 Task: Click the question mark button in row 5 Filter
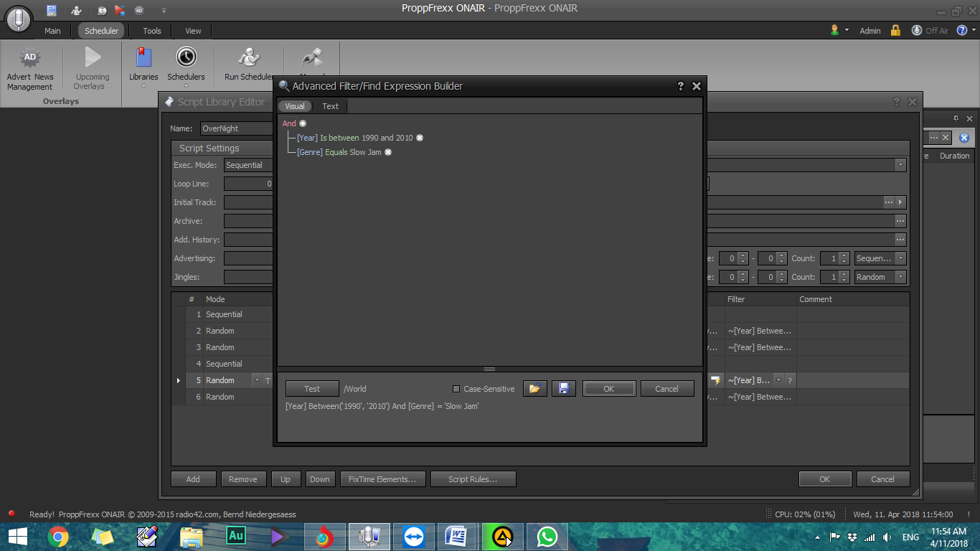click(x=790, y=380)
